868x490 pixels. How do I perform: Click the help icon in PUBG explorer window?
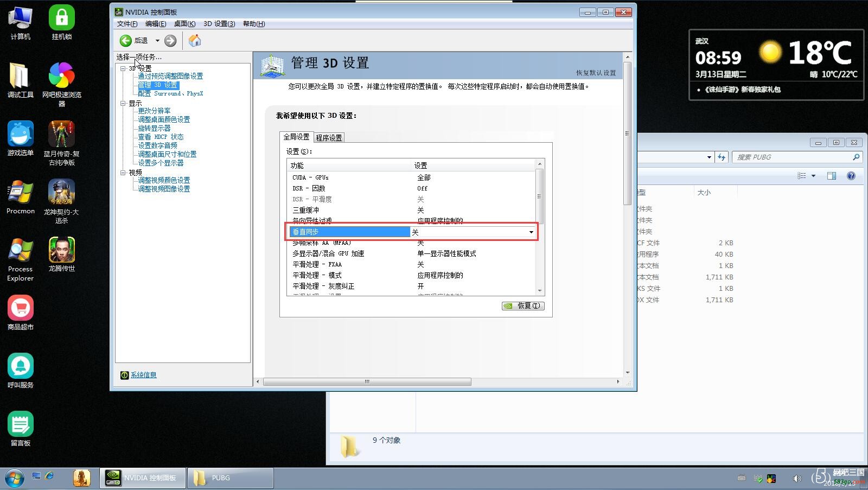click(x=851, y=176)
